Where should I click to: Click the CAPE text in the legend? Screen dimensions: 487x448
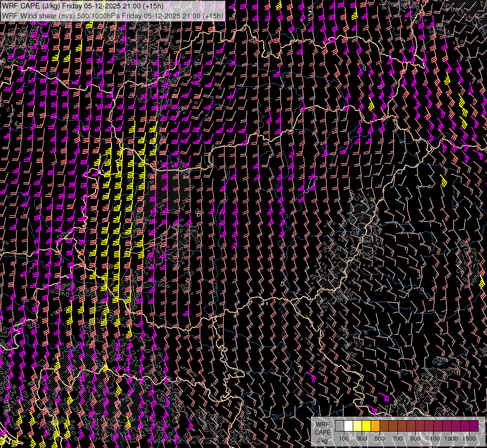(322, 432)
